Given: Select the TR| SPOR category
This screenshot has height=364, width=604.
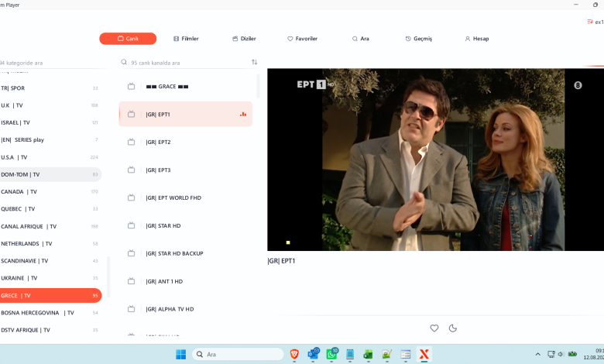Looking at the screenshot, I should click(x=50, y=88).
